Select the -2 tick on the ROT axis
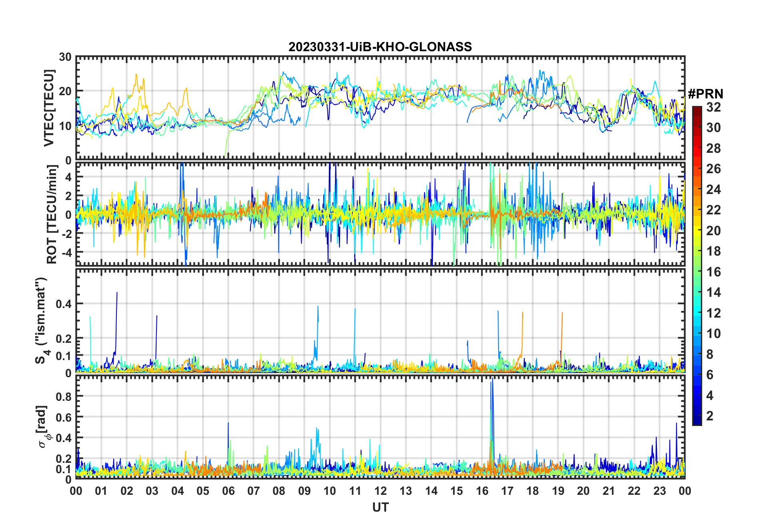The height and width of the screenshot is (532, 761). (x=66, y=234)
